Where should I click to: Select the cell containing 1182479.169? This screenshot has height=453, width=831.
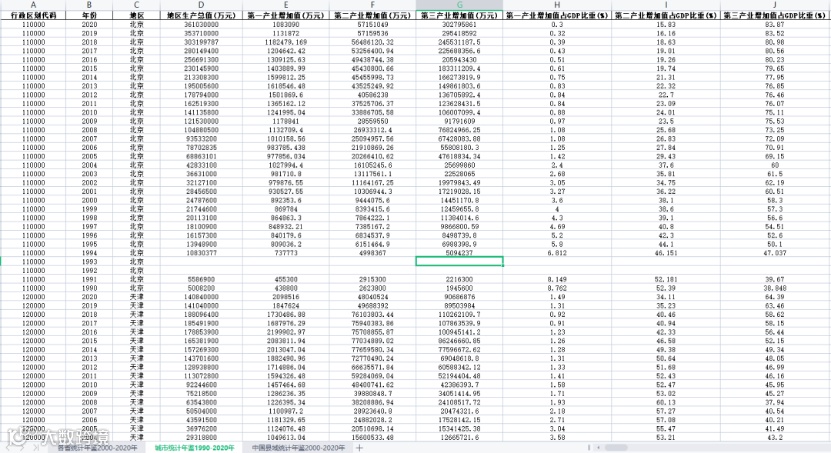click(286, 42)
